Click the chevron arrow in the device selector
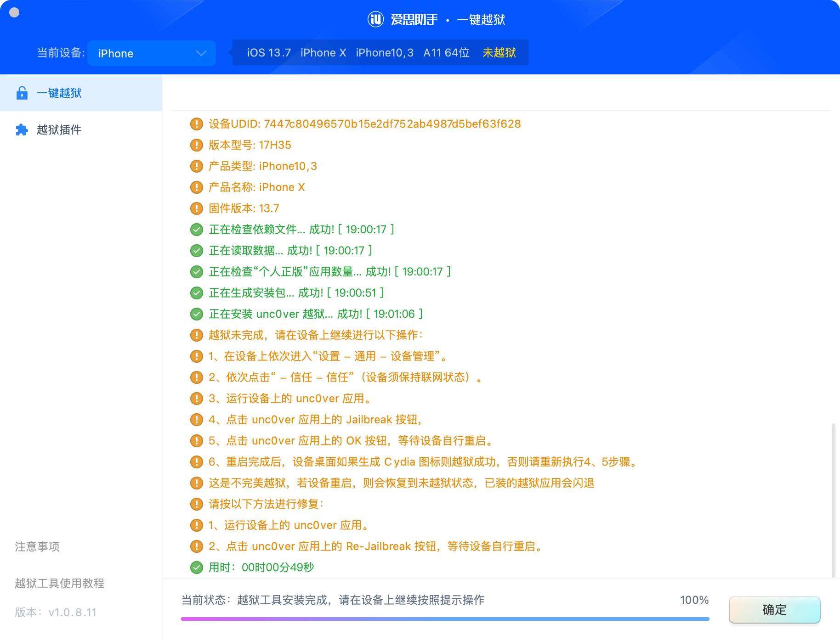 201,53
